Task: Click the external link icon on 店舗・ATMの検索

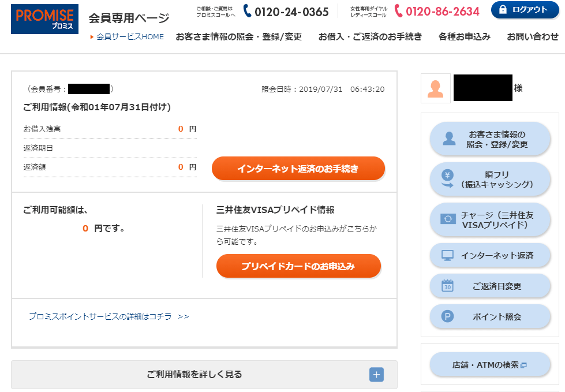Action: pyautogui.click(x=524, y=365)
